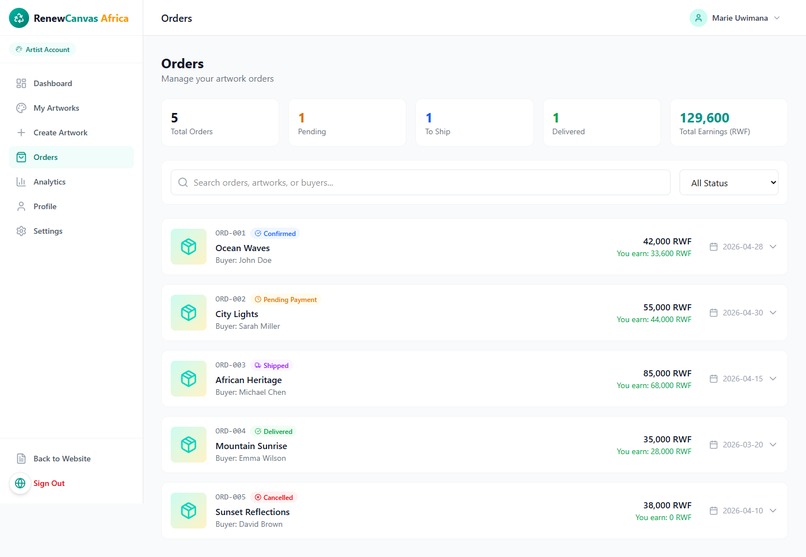Click the City Lights order title
The width and height of the screenshot is (806, 557).
coord(236,314)
